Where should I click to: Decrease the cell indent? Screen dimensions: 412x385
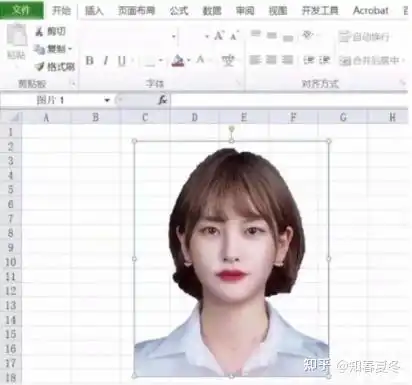point(309,60)
